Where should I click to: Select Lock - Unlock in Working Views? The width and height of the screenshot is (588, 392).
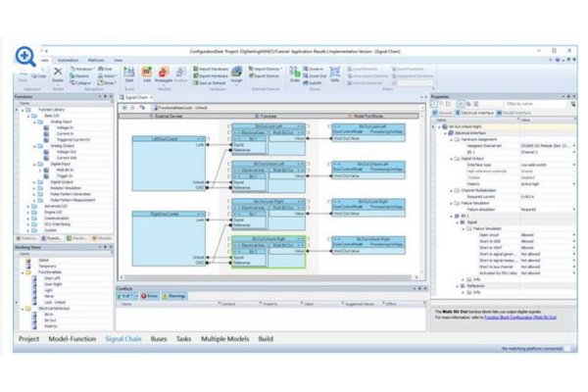click(55, 303)
